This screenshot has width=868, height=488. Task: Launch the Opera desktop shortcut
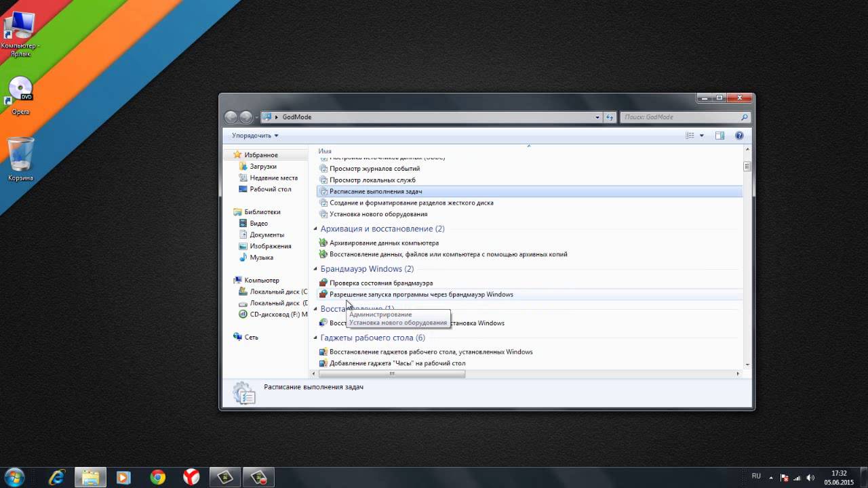coord(20,96)
